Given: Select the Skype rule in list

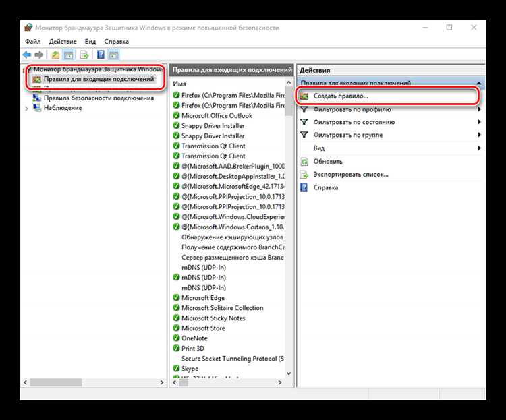Looking at the screenshot, I should click(x=190, y=369).
